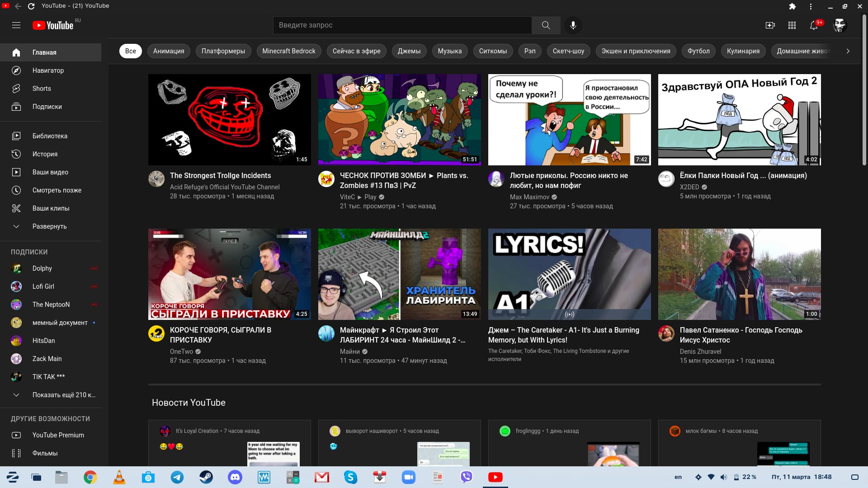Open the account avatar menu
Screen dimensions: 868x488
click(840, 25)
